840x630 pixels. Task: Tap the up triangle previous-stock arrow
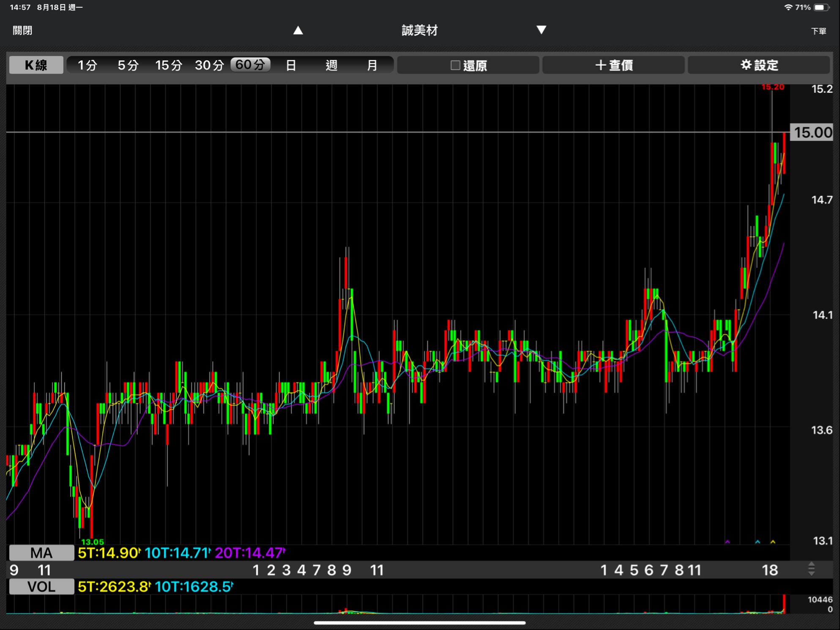tap(298, 30)
